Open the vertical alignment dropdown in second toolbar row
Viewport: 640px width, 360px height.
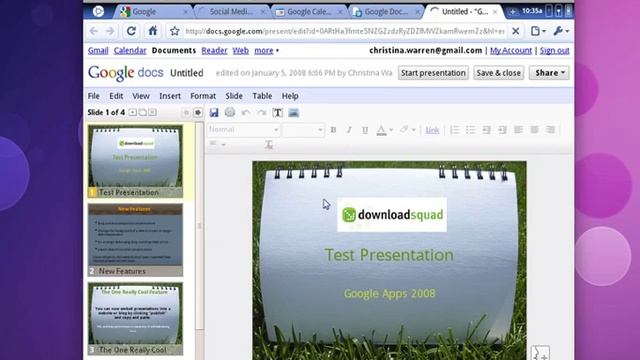(217, 144)
